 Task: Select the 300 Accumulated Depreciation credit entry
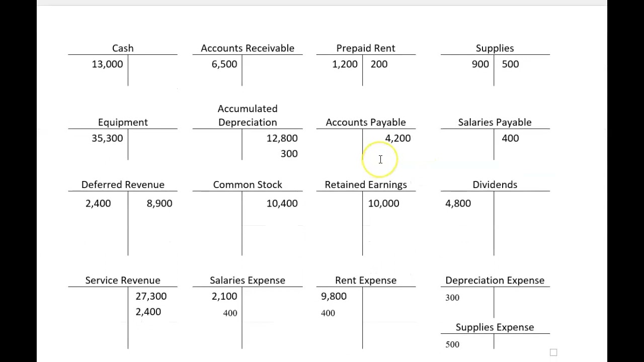click(289, 154)
